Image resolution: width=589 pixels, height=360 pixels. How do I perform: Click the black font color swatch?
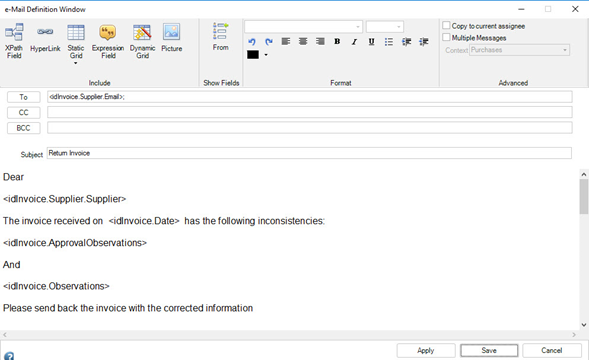point(253,55)
